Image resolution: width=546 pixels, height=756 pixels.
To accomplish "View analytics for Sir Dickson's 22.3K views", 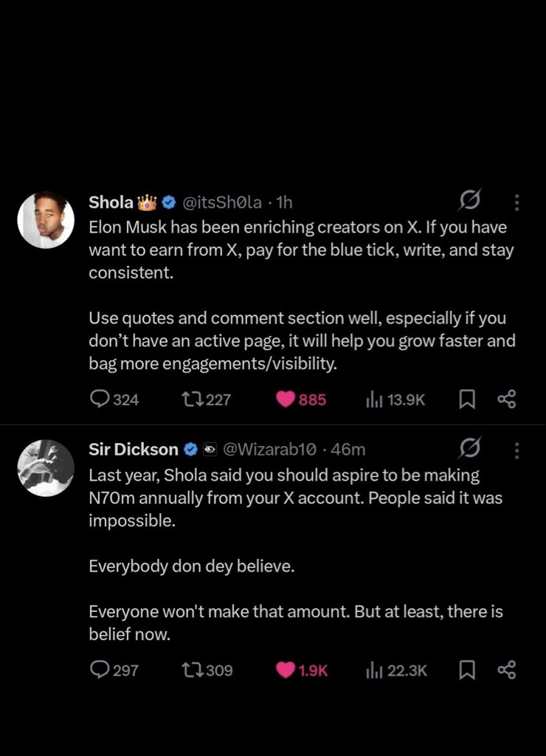I will click(x=376, y=670).
